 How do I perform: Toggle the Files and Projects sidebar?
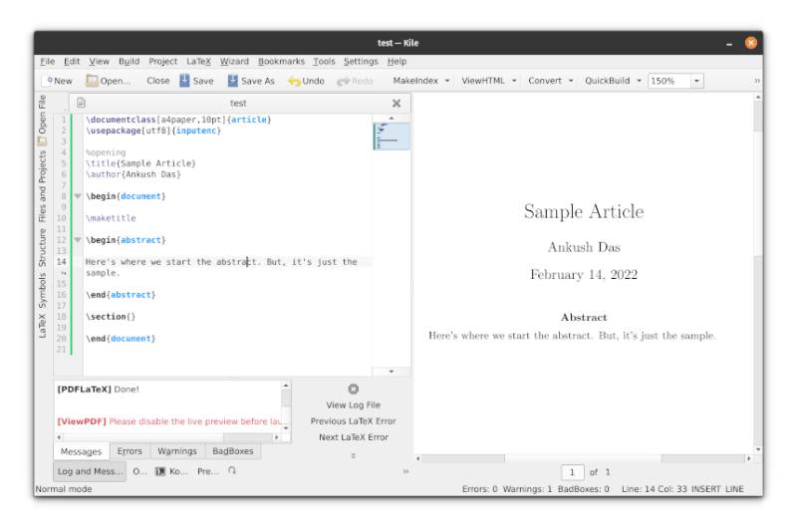43,186
